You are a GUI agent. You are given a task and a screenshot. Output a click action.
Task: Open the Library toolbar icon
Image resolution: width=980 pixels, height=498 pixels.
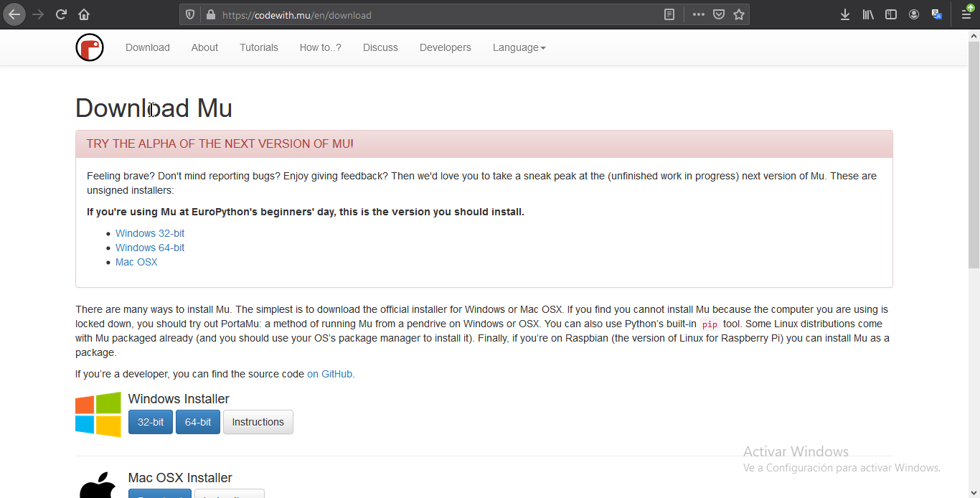click(x=868, y=14)
